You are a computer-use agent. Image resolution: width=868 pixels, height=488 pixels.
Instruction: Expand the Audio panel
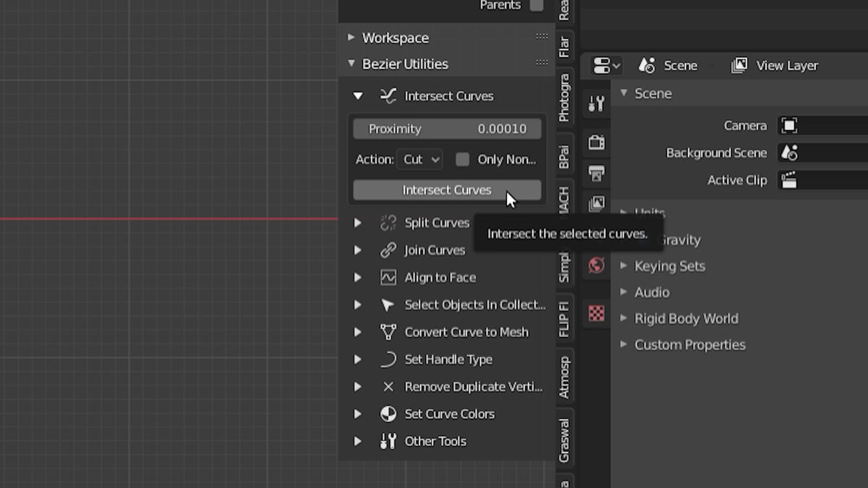pyautogui.click(x=624, y=292)
